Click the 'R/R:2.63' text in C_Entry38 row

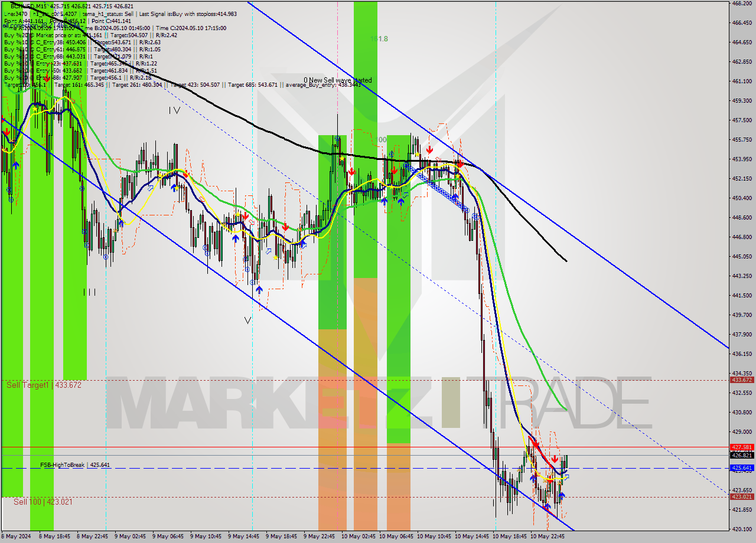(150, 42)
